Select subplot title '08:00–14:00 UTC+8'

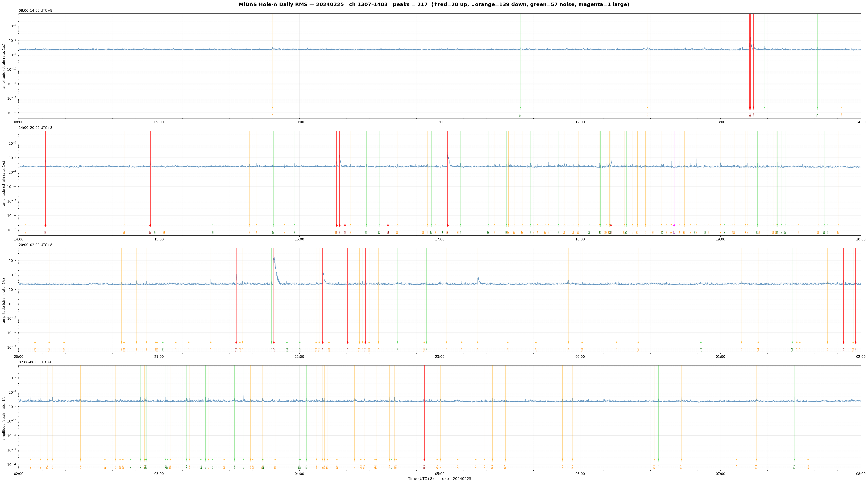coord(35,11)
